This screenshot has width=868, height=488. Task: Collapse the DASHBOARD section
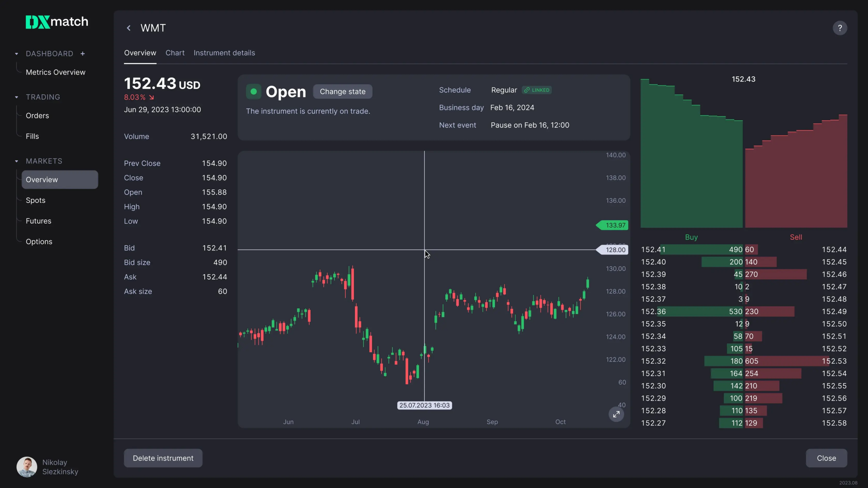(x=17, y=54)
